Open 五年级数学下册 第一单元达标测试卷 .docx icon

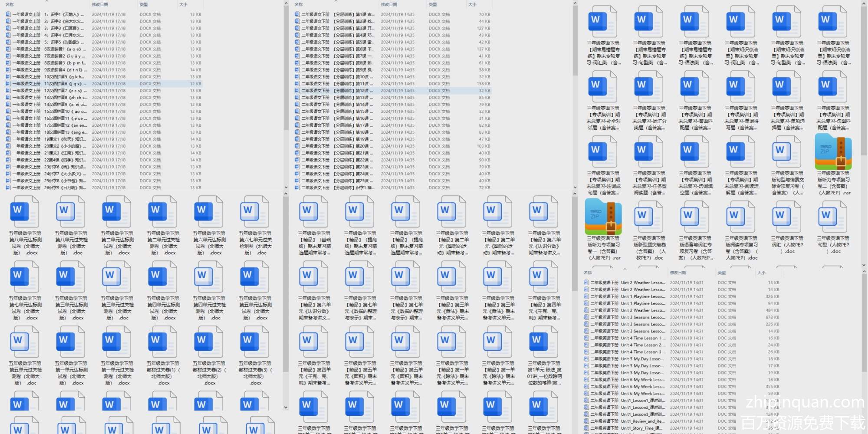pyautogui.click(x=71, y=342)
